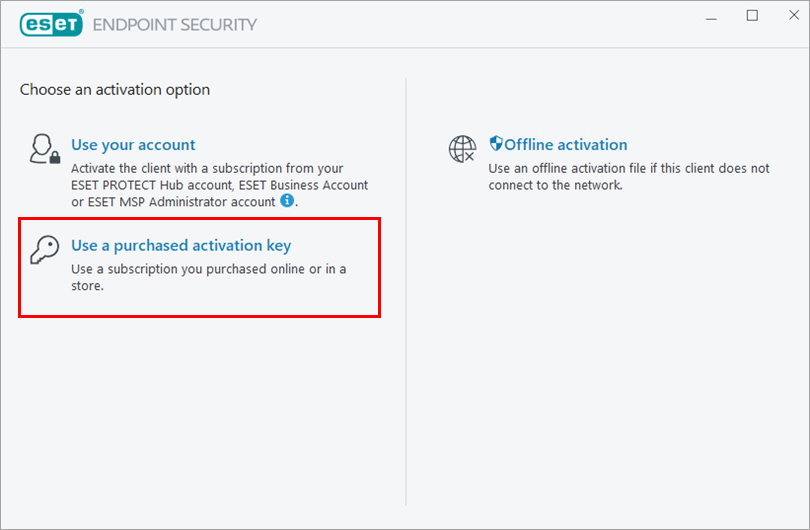Viewport: 810px width, 530px height.
Task: Click the empty header area beside the title
Action: (x=475, y=24)
